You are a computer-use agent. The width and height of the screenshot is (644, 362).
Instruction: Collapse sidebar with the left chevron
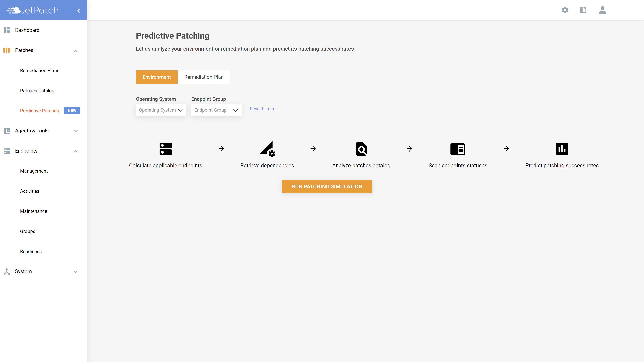79,11
